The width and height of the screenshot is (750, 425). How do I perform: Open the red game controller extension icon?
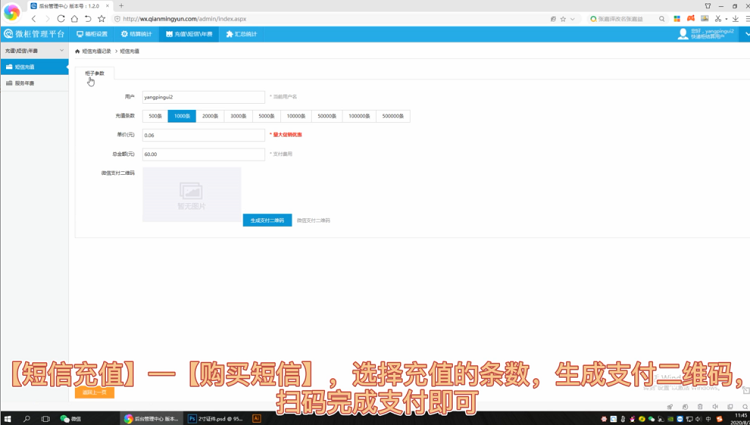click(x=691, y=18)
